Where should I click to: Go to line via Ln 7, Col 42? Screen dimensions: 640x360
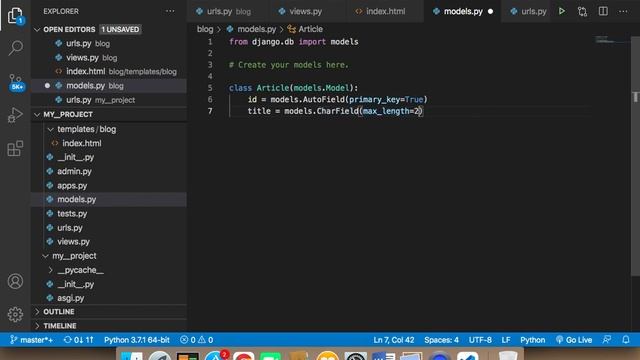[393, 340]
